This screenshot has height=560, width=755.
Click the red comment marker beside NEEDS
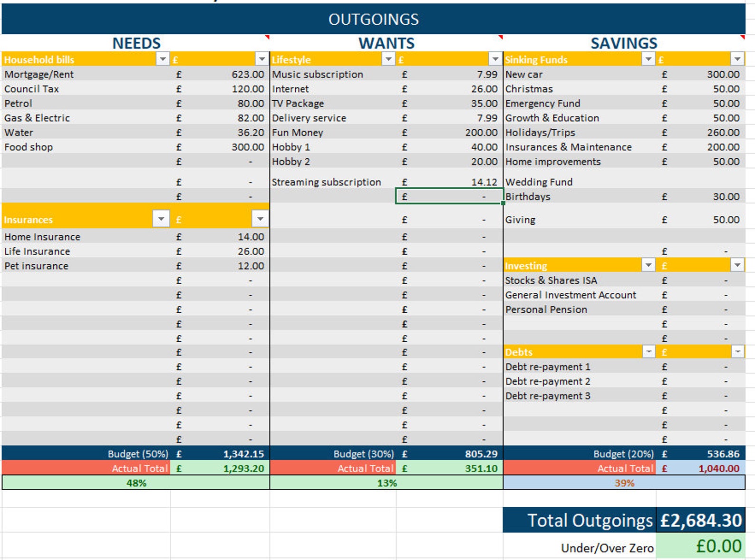267,37
